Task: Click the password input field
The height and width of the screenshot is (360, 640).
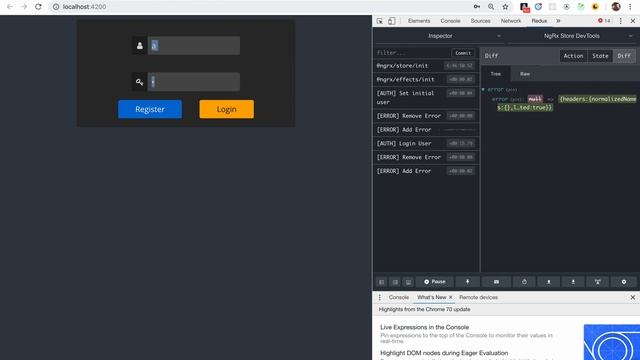Action: coord(194,82)
